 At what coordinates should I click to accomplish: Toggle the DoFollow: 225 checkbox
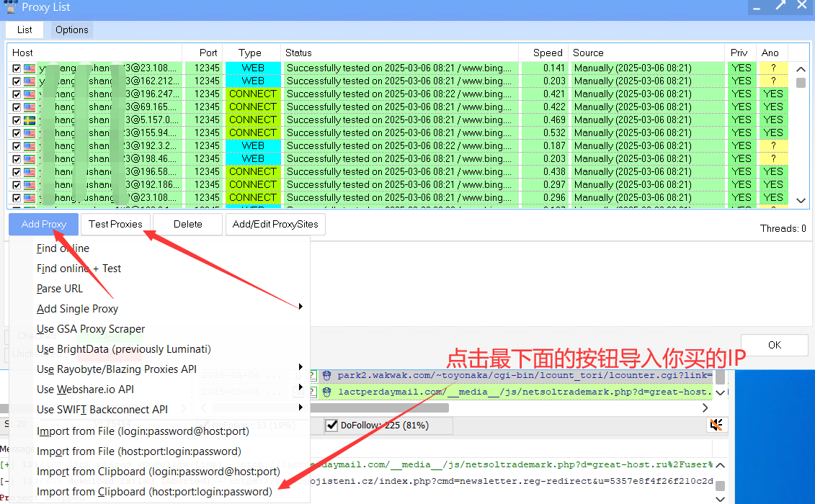click(x=331, y=425)
